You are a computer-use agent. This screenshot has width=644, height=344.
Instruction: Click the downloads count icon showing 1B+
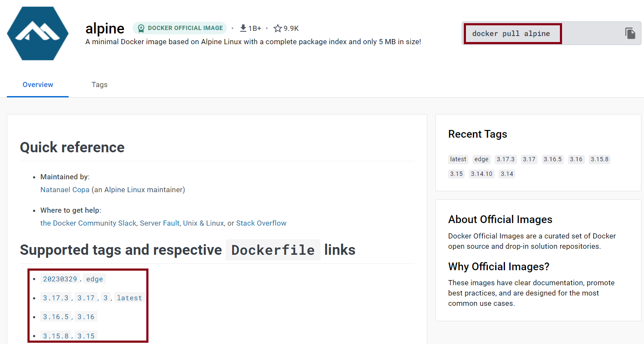click(243, 28)
